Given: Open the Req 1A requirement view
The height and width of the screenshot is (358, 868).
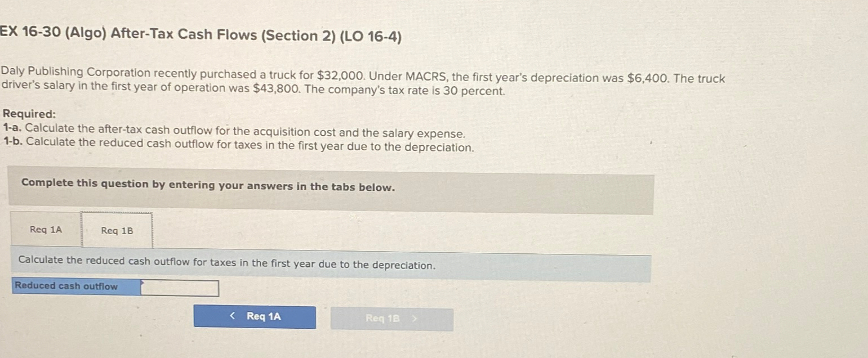Looking at the screenshot, I should tap(44, 230).
